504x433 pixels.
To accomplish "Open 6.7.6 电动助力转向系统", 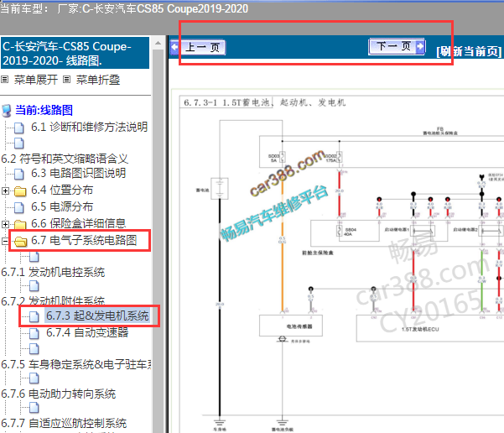I will [59, 394].
